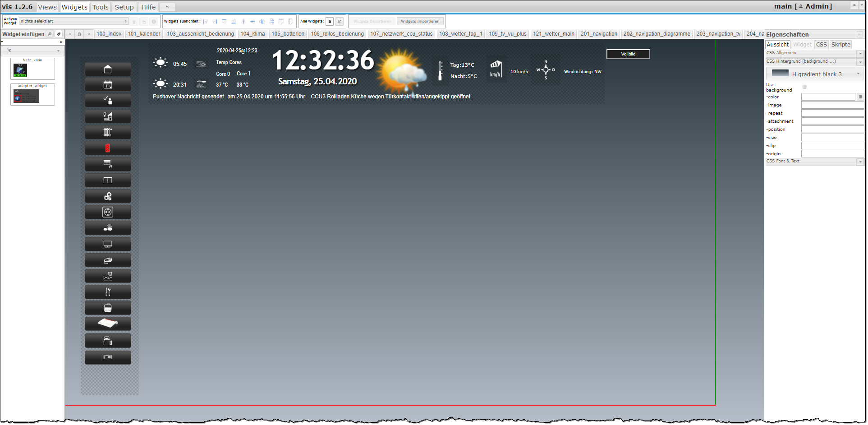Image resolution: width=868 pixels, height=425 pixels.
Task: Click the TV monitor navigation button
Action: click(108, 244)
